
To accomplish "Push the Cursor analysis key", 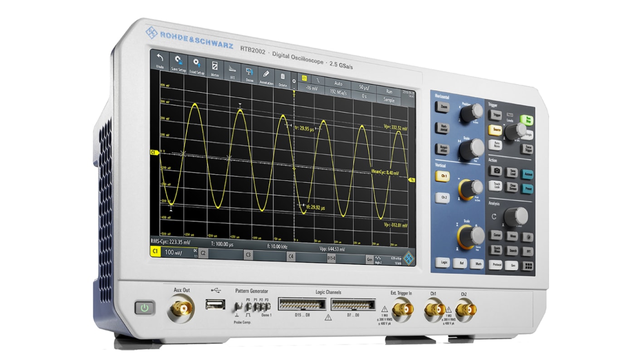I will pyautogui.click(x=496, y=235).
